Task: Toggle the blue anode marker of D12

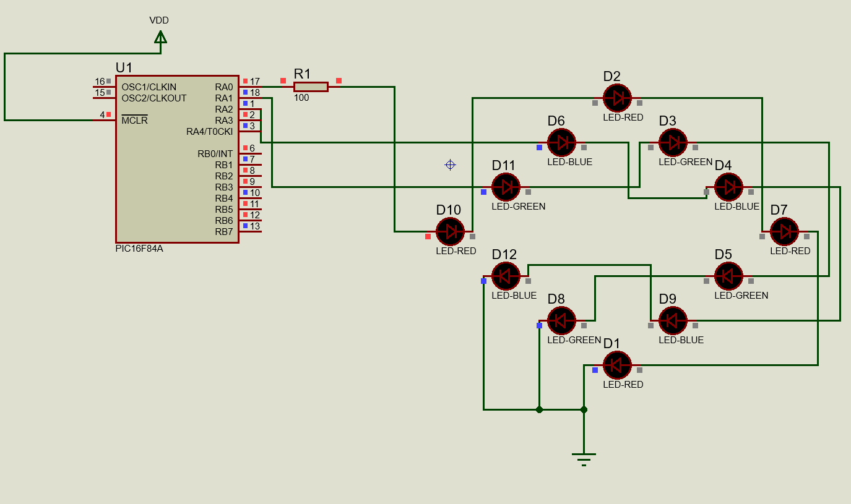Action: coord(483,281)
